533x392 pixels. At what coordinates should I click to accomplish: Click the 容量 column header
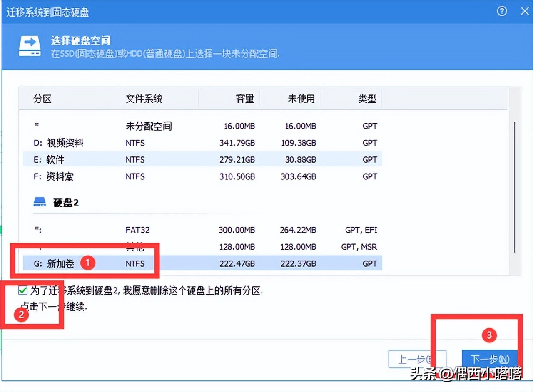point(245,99)
